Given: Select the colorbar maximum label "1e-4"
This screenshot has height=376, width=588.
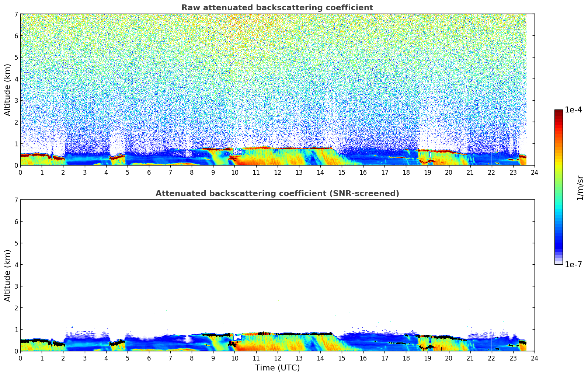Looking at the screenshot, I should [573, 110].
